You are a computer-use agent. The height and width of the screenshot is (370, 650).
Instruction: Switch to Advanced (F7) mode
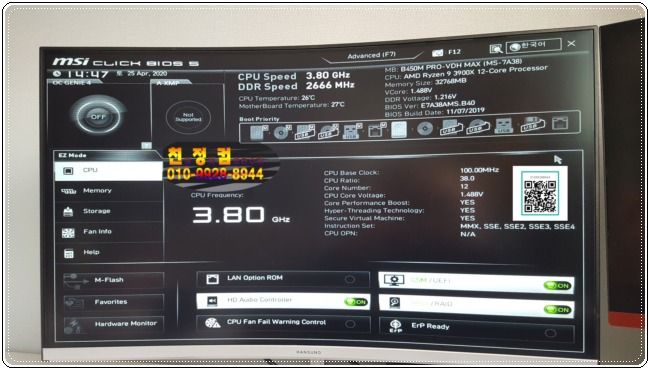click(x=372, y=55)
